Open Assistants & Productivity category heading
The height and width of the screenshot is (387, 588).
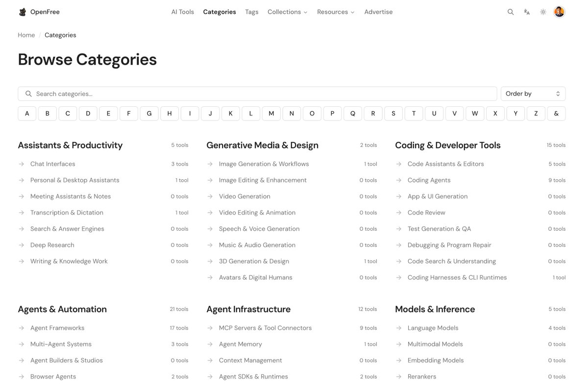pyautogui.click(x=70, y=145)
